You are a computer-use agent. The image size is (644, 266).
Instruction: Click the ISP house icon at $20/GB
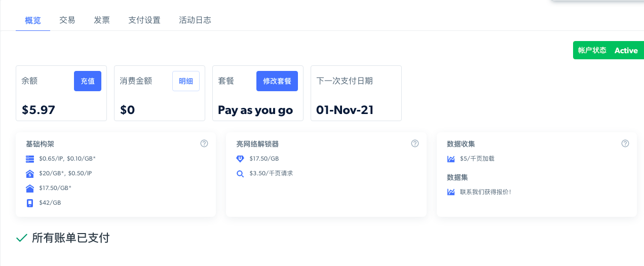[x=29, y=173]
